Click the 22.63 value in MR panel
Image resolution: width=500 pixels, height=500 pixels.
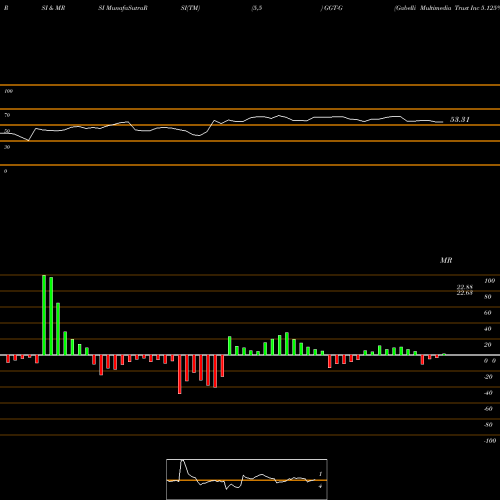(465, 293)
